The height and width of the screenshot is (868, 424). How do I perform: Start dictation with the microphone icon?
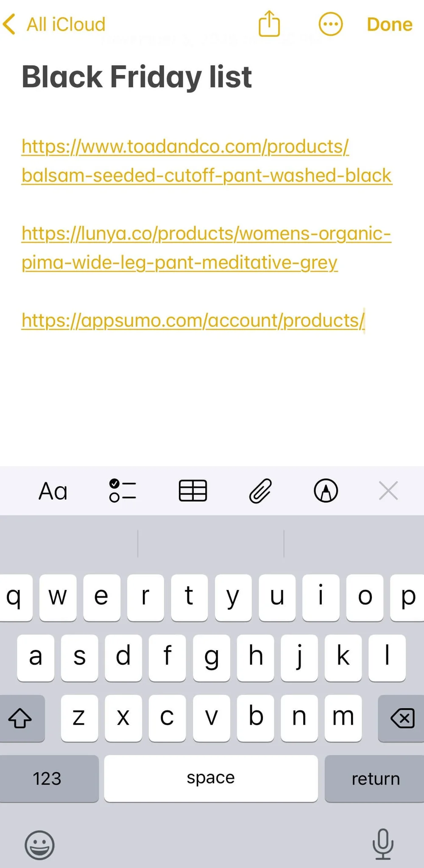[383, 844]
